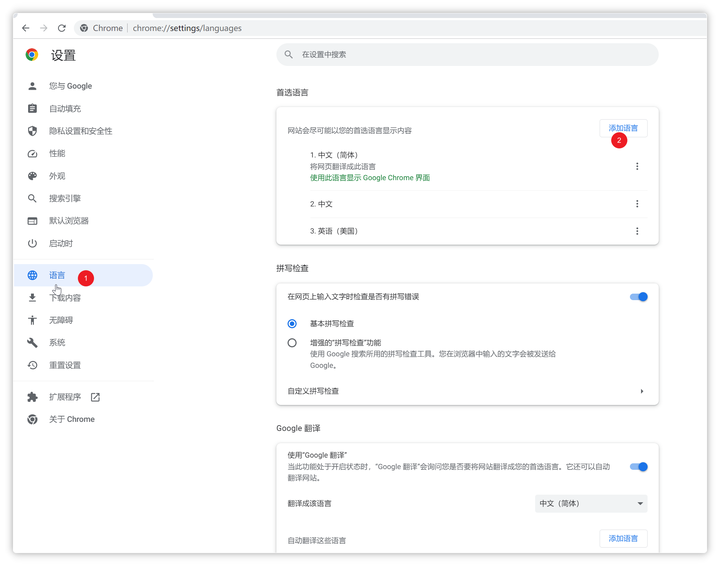Toggle the spell check switch off

point(638,297)
